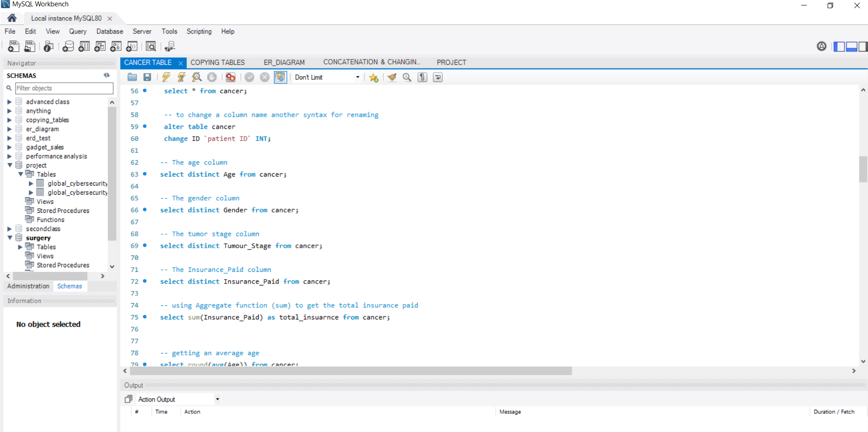This screenshot has height=432, width=868.
Task: Execute the statement under the cursor
Action: (x=181, y=77)
